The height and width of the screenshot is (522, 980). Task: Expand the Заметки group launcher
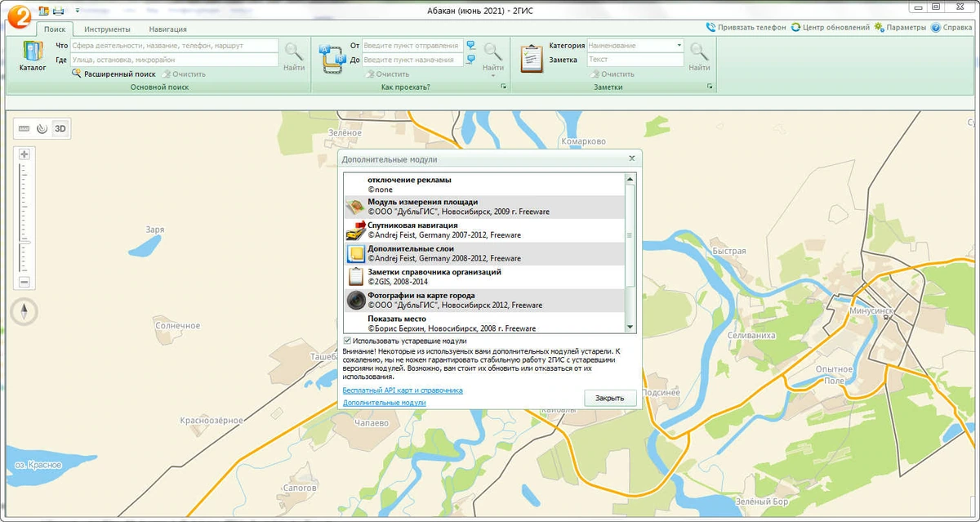[710, 87]
